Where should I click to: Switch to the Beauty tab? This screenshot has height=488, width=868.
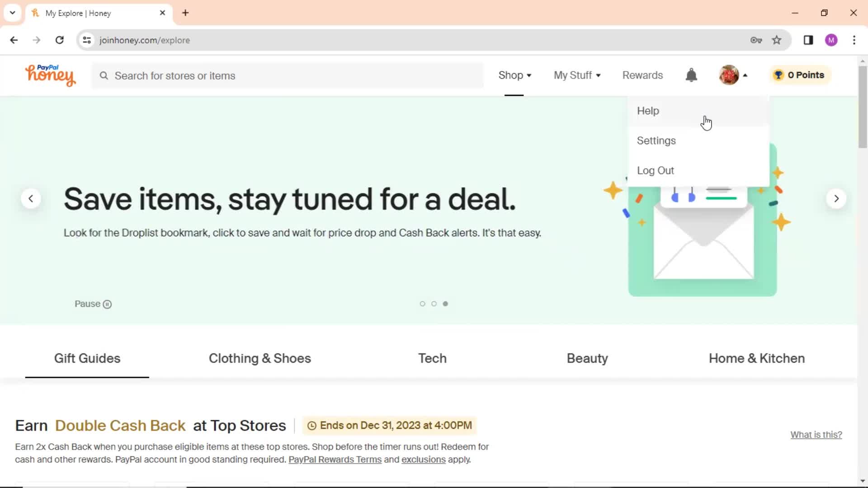587,358
